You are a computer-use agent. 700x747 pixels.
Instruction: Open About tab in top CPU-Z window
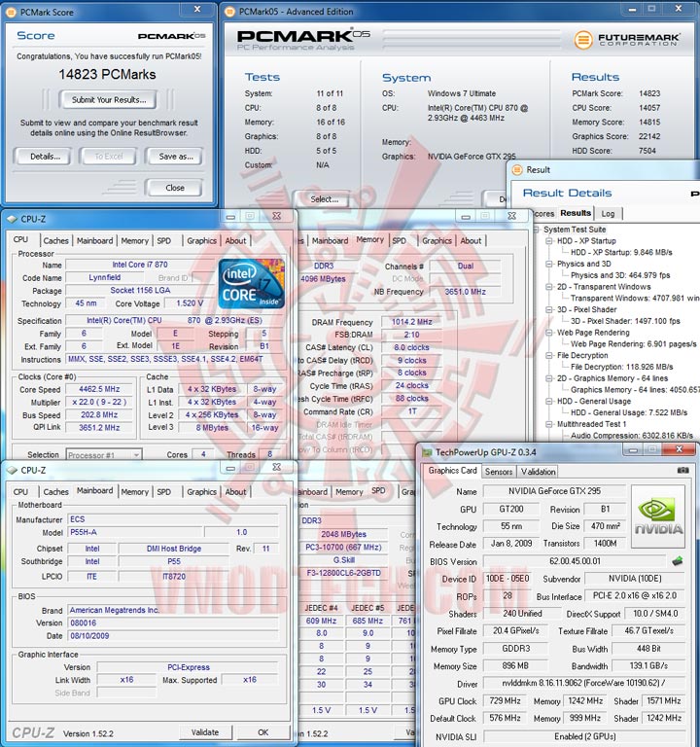click(235, 240)
